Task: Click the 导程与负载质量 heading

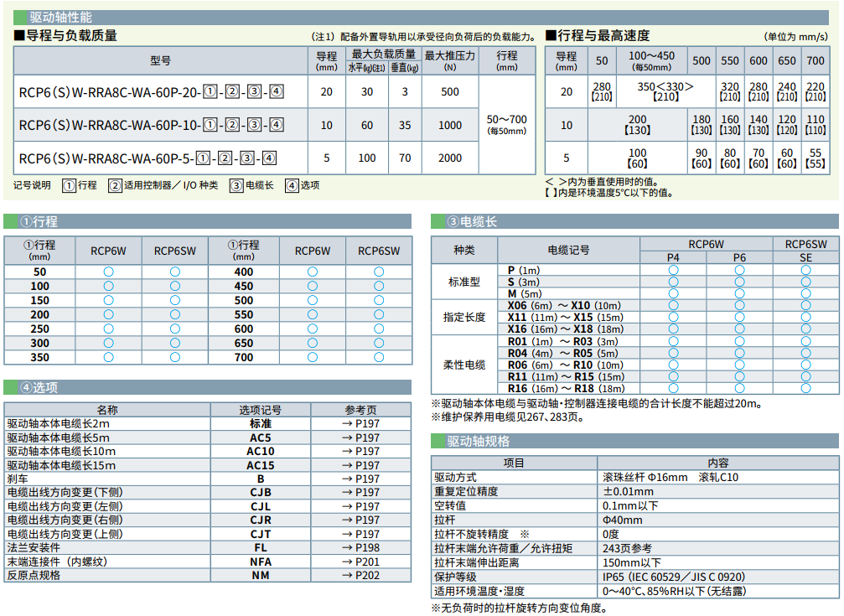Action: [65, 36]
